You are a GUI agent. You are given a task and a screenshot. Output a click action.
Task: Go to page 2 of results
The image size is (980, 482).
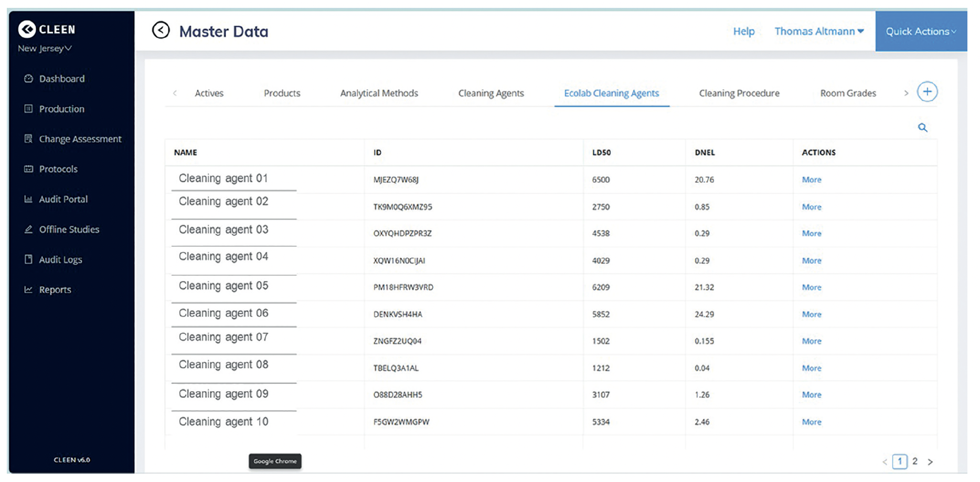(914, 461)
